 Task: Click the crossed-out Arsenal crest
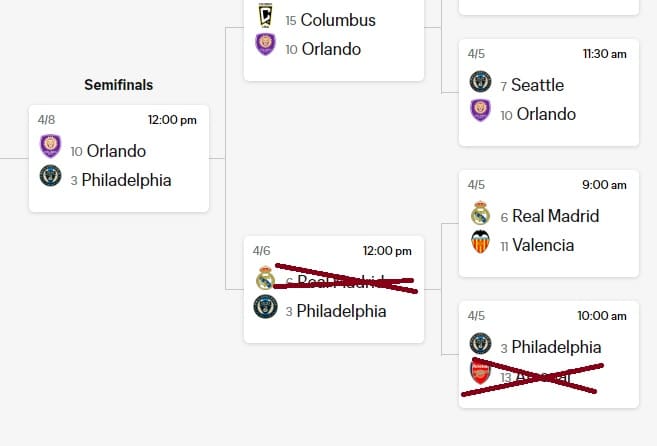[x=480, y=372]
